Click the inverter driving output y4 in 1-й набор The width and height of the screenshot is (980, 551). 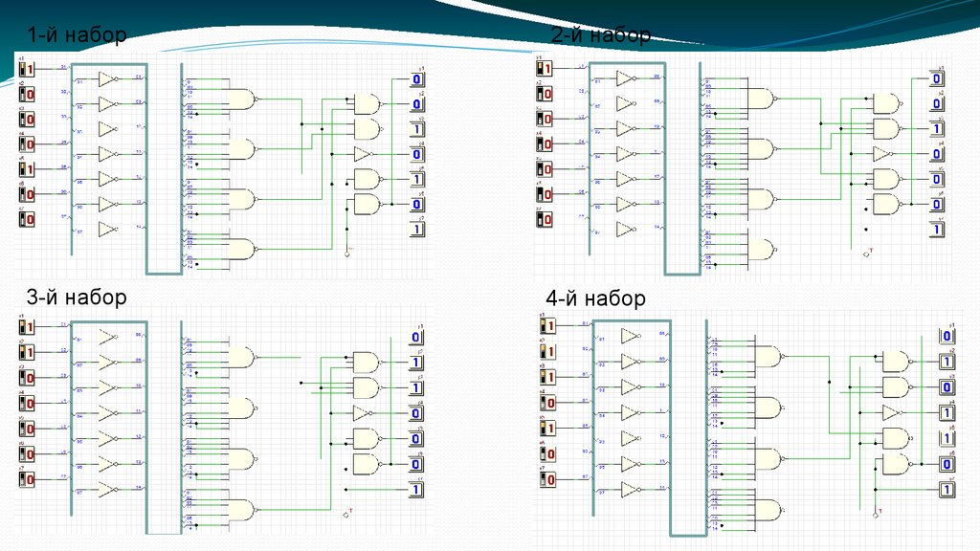point(362,153)
